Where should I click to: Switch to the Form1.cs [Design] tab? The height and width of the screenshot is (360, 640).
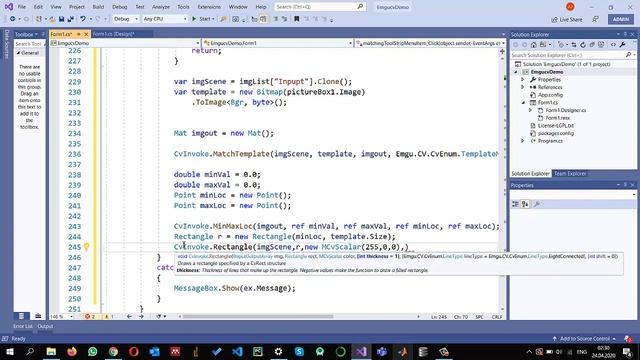pyautogui.click(x=113, y=34)
